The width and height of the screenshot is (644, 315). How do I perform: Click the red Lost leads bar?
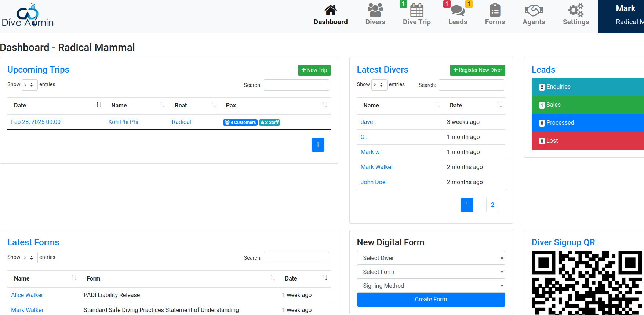pos(587,141)
